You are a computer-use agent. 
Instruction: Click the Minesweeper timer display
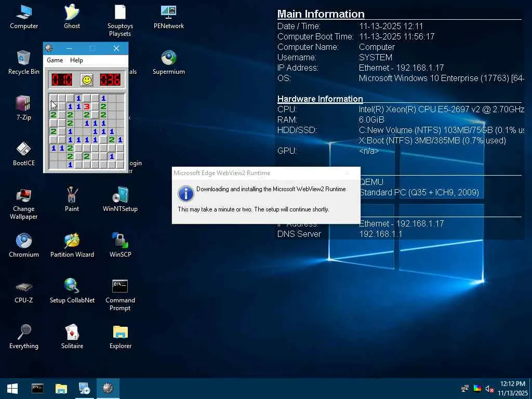click(x=110, y=80)
